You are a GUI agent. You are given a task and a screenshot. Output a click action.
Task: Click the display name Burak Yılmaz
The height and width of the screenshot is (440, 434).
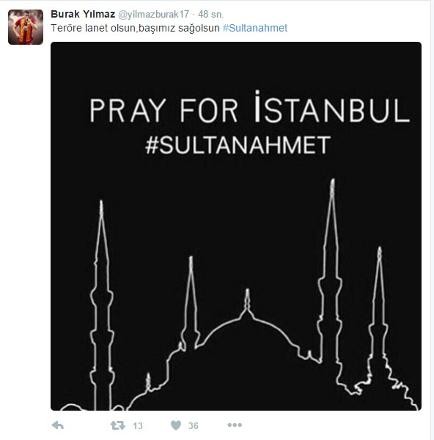coord(83,14)
